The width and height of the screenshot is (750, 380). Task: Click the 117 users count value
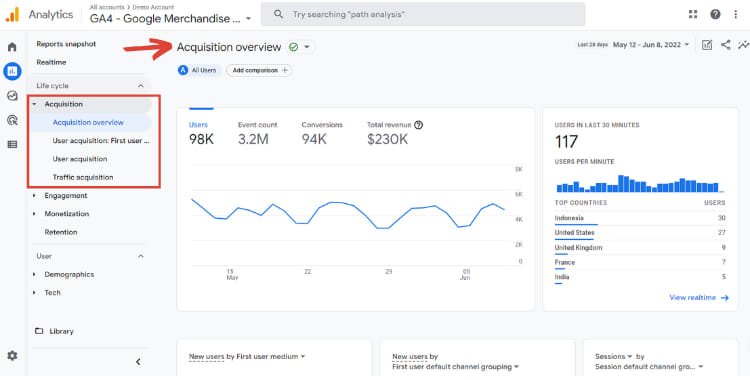point(567,142)
